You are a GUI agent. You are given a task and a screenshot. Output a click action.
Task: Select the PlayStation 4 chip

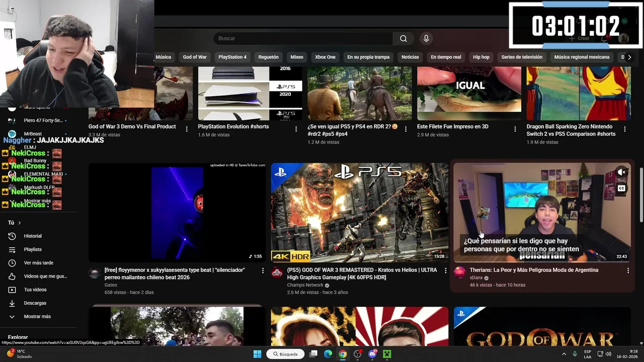(232, 57)
